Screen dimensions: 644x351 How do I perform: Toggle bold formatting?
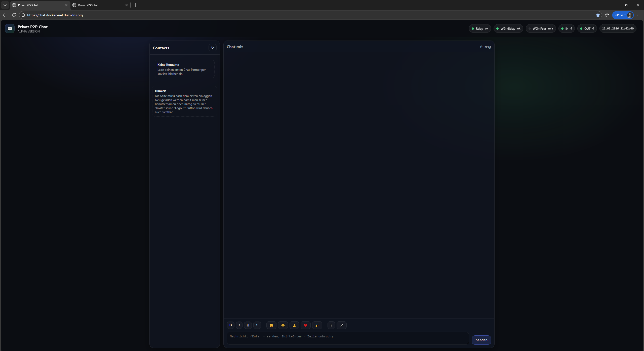pyautogui.click(x=230, y=325)
